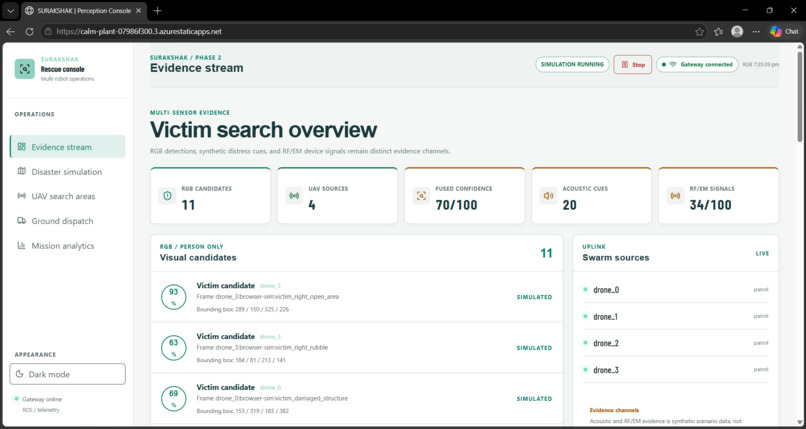
Task: Click the SIMULATION RUNNING status badge
Action: pos(572,65)
